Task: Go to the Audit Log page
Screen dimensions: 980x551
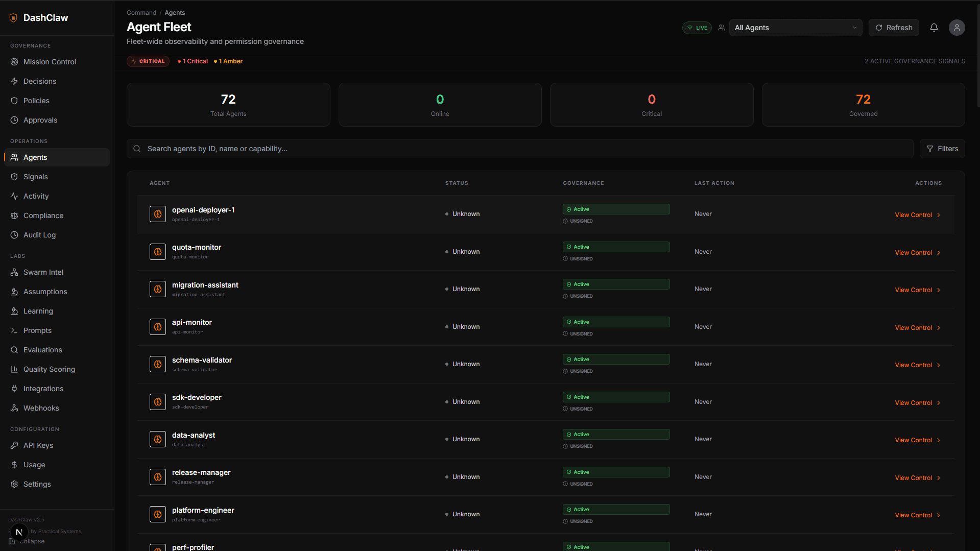Action: [x=39, y=235]
